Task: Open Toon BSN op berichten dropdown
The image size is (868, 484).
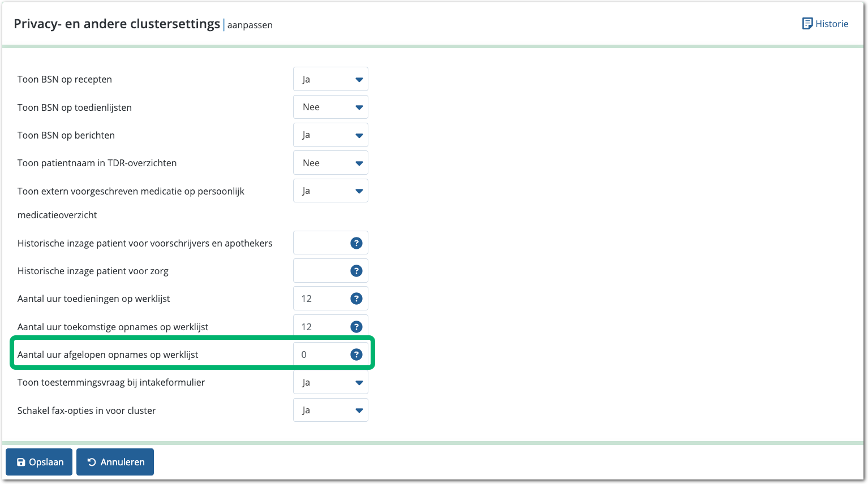Action: pyautogui.click(x=330, y=135)
